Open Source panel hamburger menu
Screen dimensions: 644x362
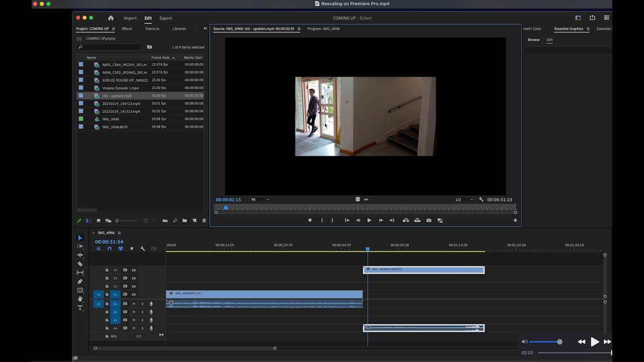pyautogui.click(x=299, y=29)
